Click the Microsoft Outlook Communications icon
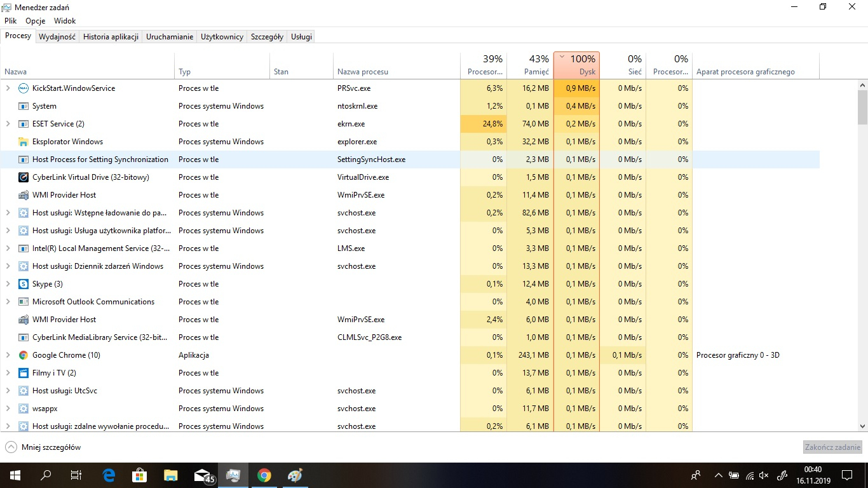 click(24, 302)
